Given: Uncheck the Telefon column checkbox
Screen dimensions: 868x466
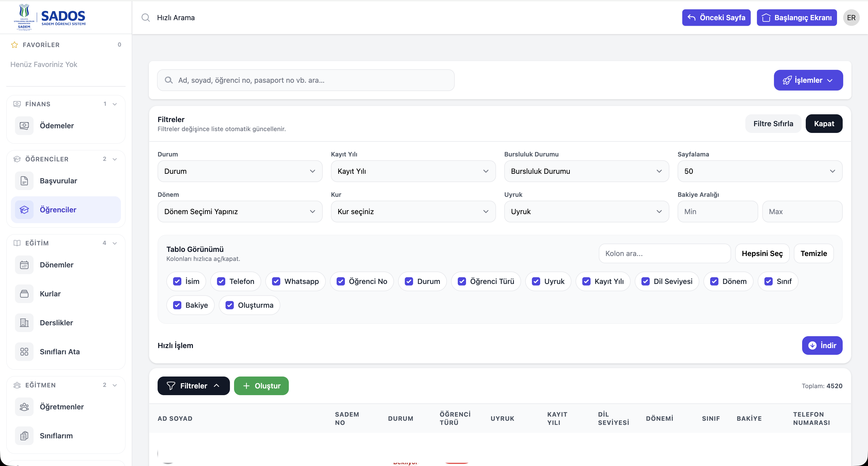Looking at the screenshot, I should [x=221, y=281].
